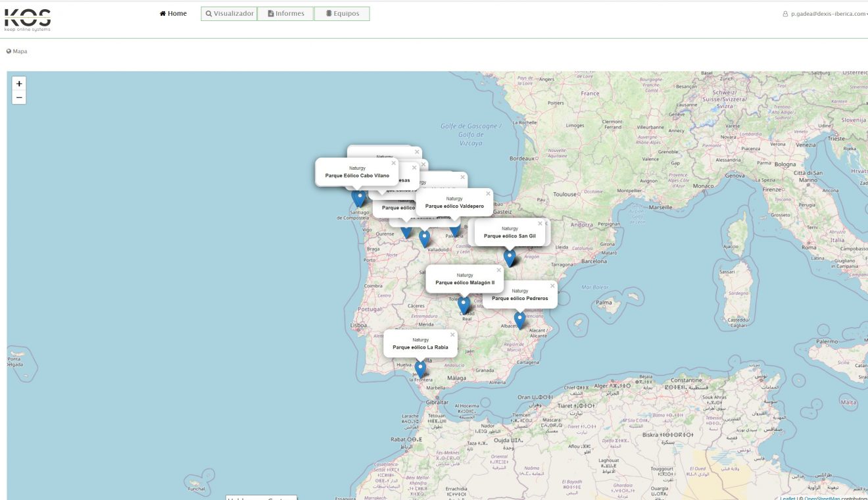Go to the Equipos tab

342,14
